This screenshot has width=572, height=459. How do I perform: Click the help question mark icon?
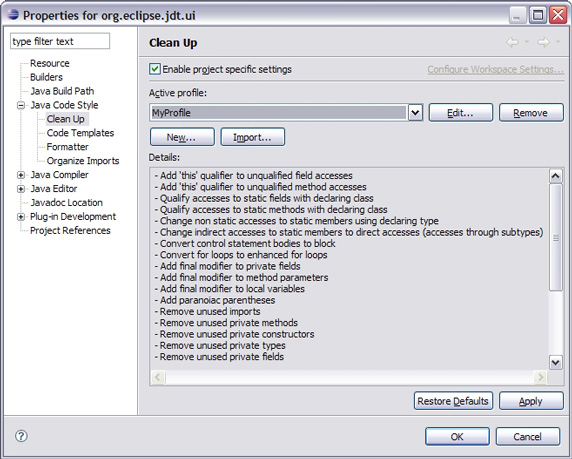[x=21, y=436]
